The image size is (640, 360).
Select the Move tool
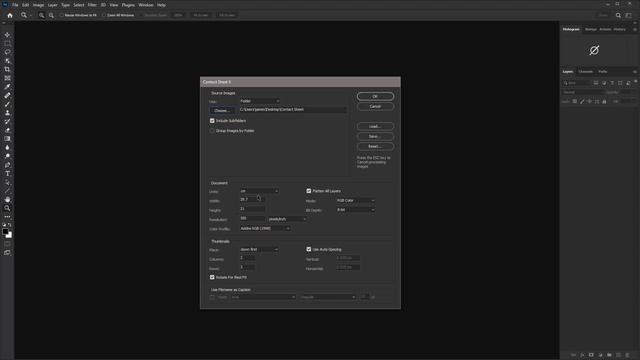7,35
